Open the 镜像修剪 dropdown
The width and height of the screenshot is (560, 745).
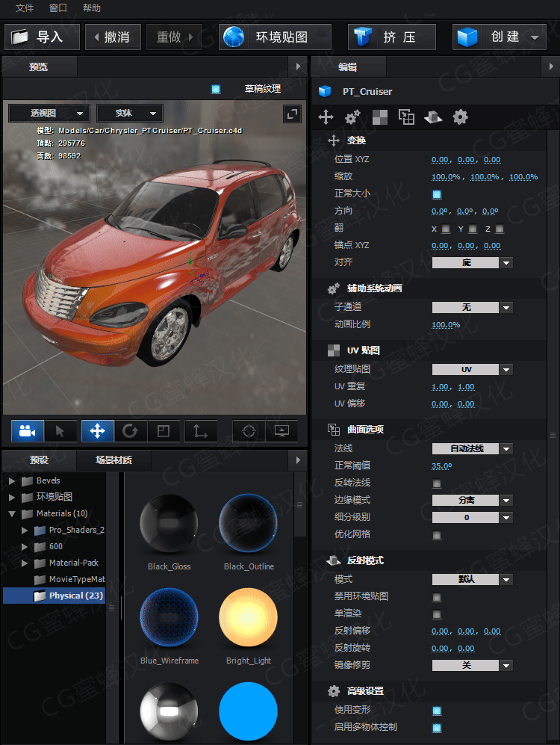[472, 665]
